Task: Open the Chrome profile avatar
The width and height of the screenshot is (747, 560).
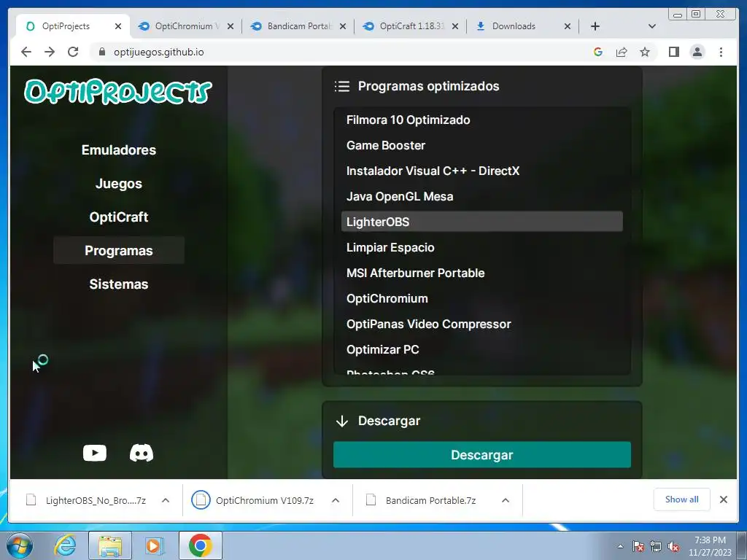Action: point(697,52)
